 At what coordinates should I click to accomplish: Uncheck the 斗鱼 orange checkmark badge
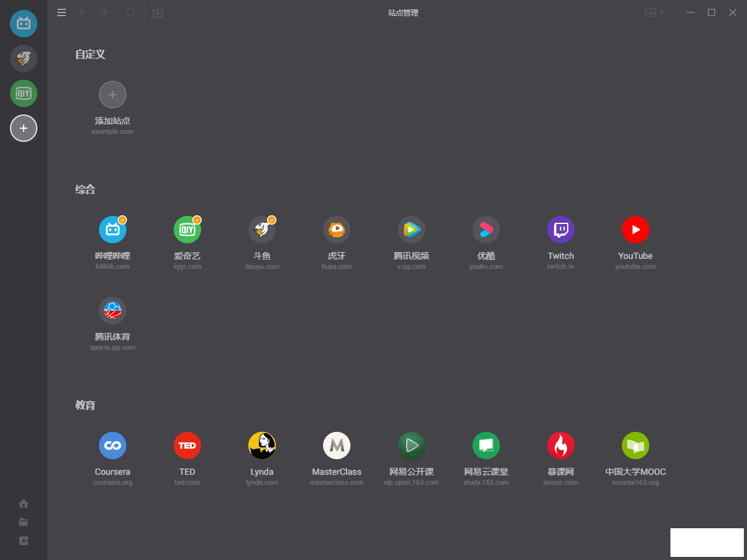272,220
